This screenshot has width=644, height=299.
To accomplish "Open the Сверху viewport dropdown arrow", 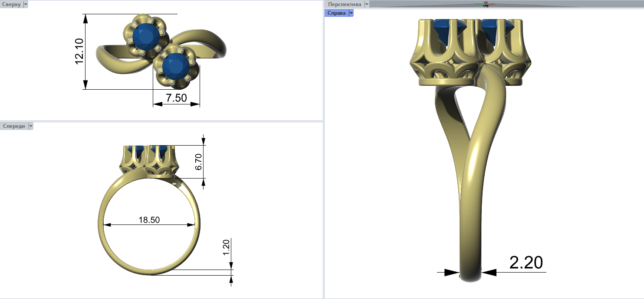I will click(25, 4).
